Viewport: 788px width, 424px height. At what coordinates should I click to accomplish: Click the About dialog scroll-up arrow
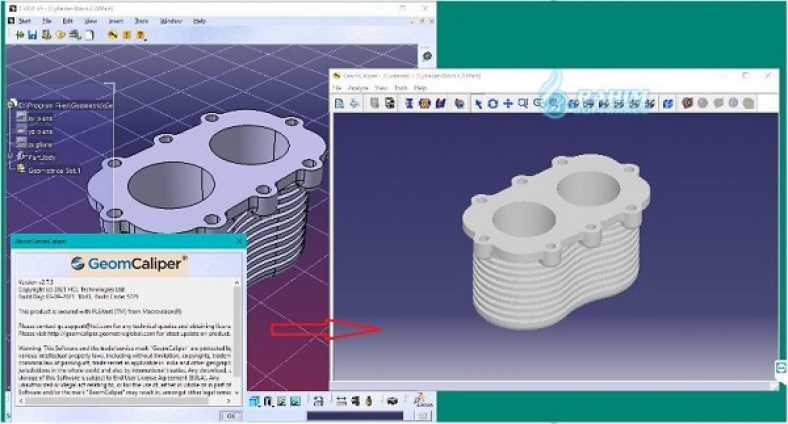(237, 283)
